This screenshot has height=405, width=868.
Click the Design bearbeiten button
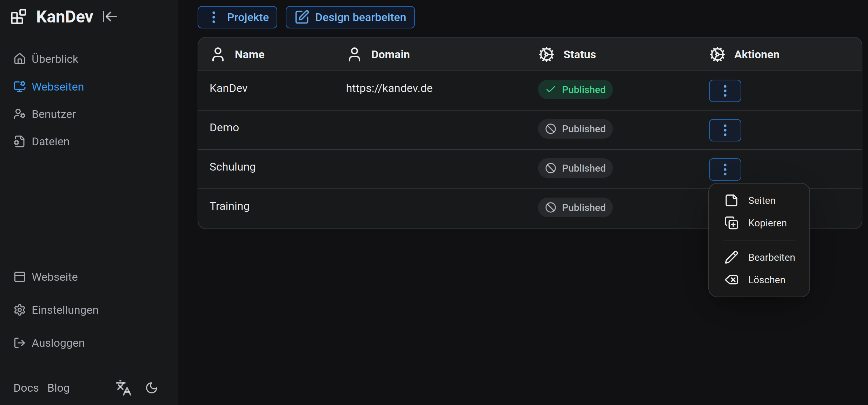point(350,17)
